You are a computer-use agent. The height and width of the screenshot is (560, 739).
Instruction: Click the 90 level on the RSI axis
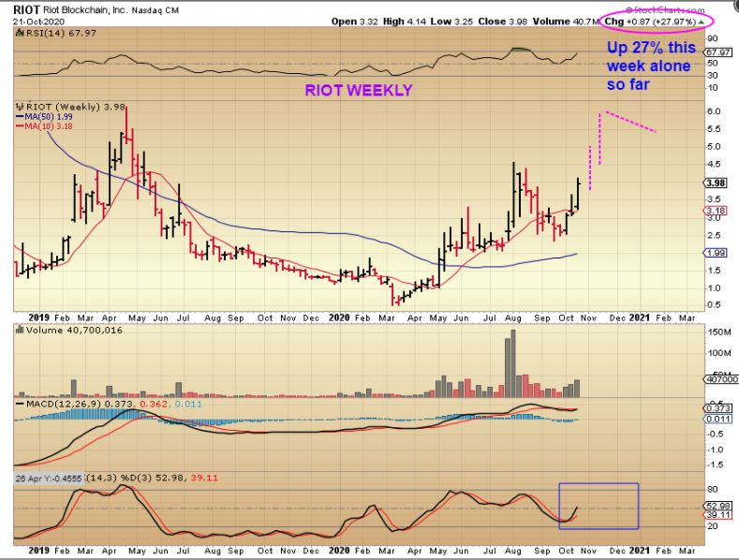[x=713, y=38]
